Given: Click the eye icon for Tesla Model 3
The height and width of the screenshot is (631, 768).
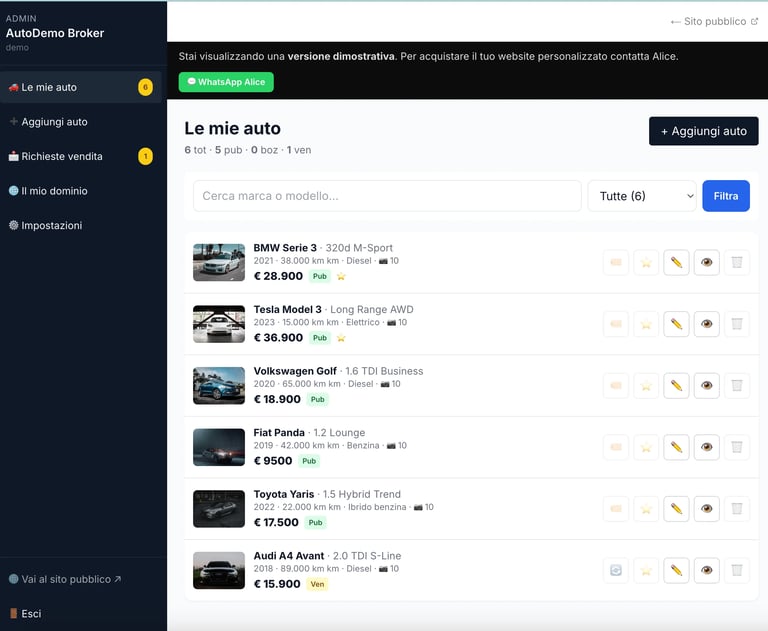Looking at the screenshot, I should (x=706, y=324).
